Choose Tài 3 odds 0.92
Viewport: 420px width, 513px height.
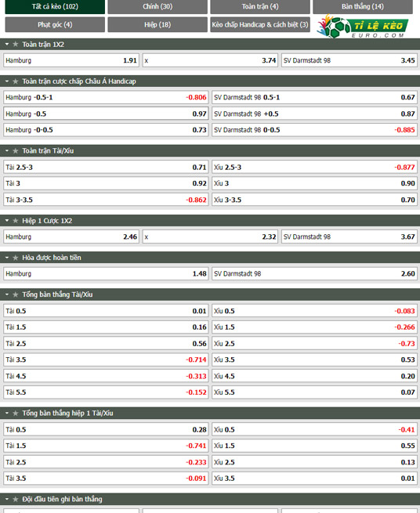106,183
